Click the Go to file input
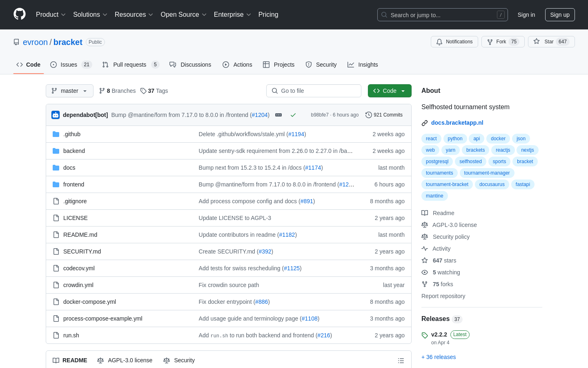This screenshot has width=588, height=368. coord(314,91)
